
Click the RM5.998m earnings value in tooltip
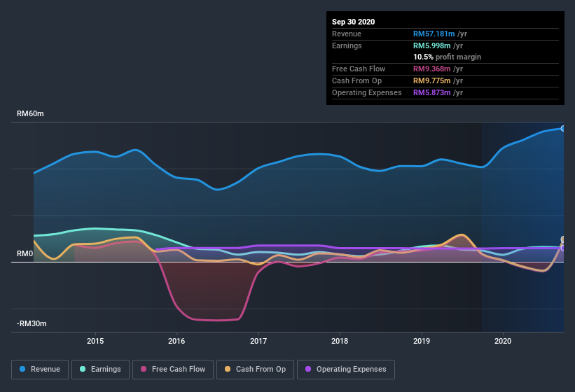pyautogui.click(x=432, y=45)
